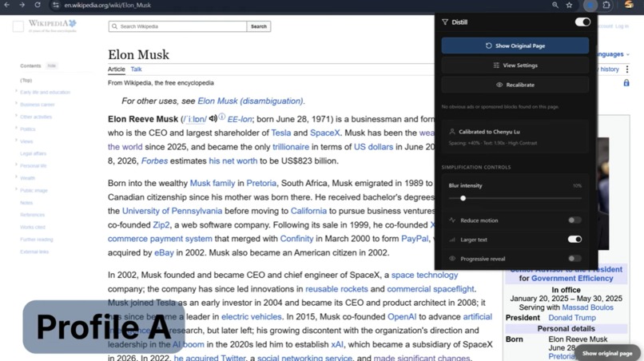This screenshot has height=361, width=644.
Task: Click the pronunciation info icon
Action: pos(222,117)
